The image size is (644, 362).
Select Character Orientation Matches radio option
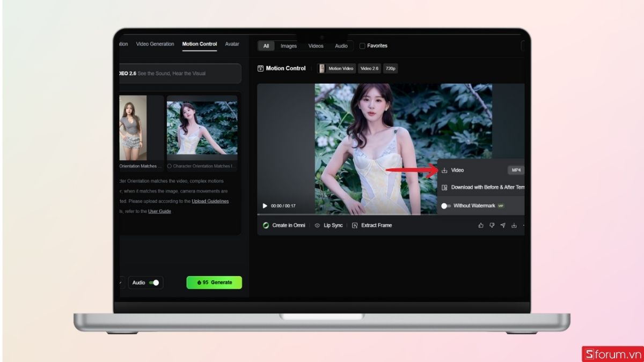(x=170, y=166)
